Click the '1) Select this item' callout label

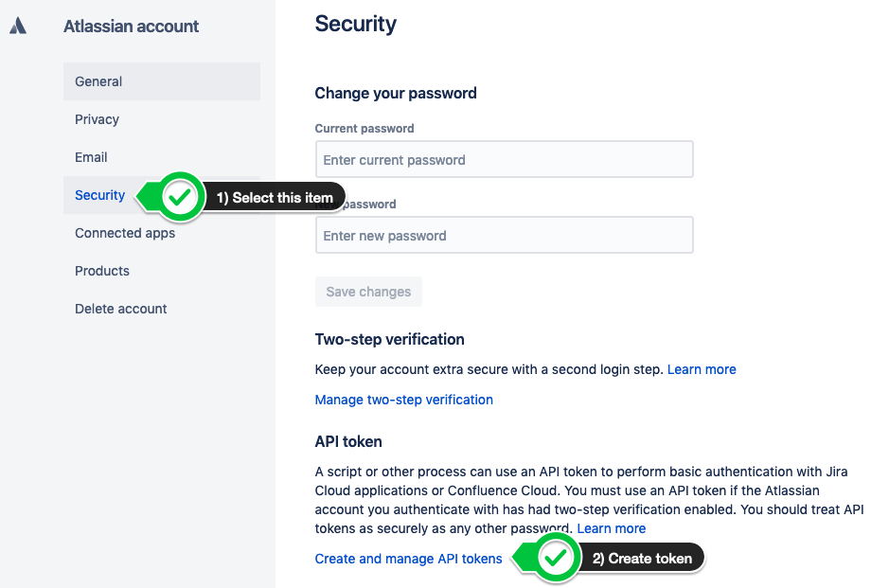275,197
